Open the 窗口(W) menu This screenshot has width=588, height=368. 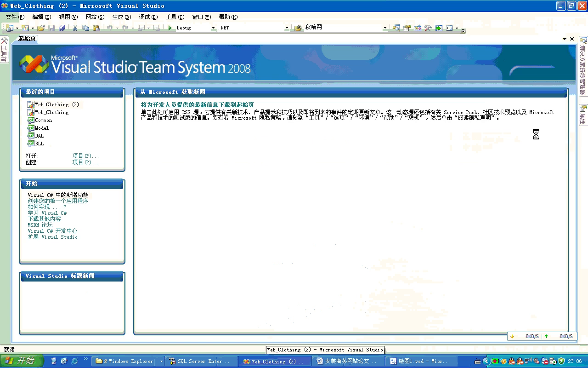pos(202,17)
